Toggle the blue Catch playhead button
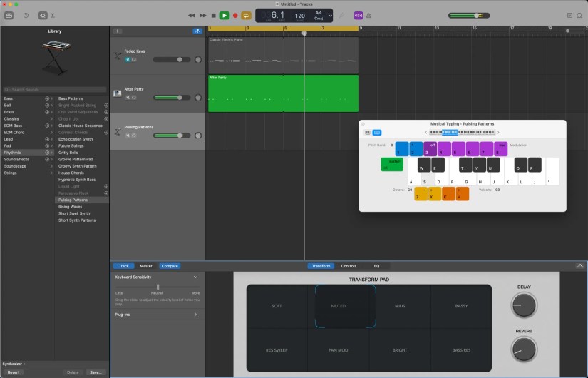The height and width of the screenshot is (378, 588). tap(197, 31)
